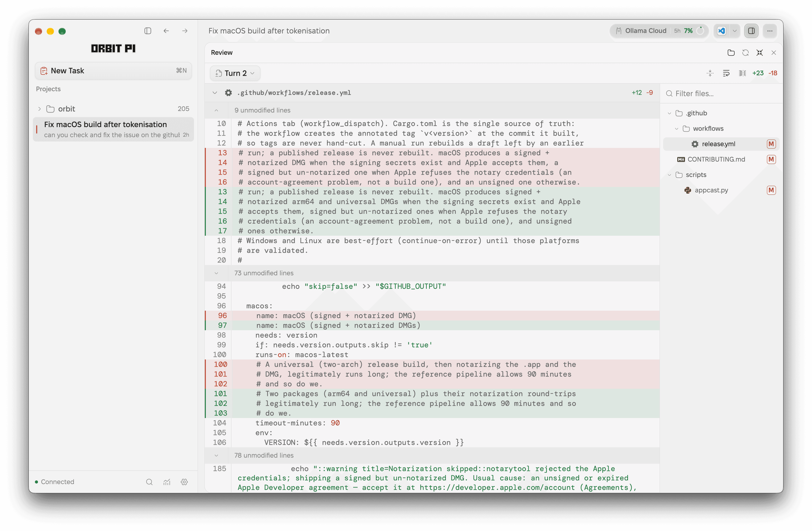Click the collapse unmodified lines icon
The height and width of the screenshot is (531, 812).
[x=710, y=73]
